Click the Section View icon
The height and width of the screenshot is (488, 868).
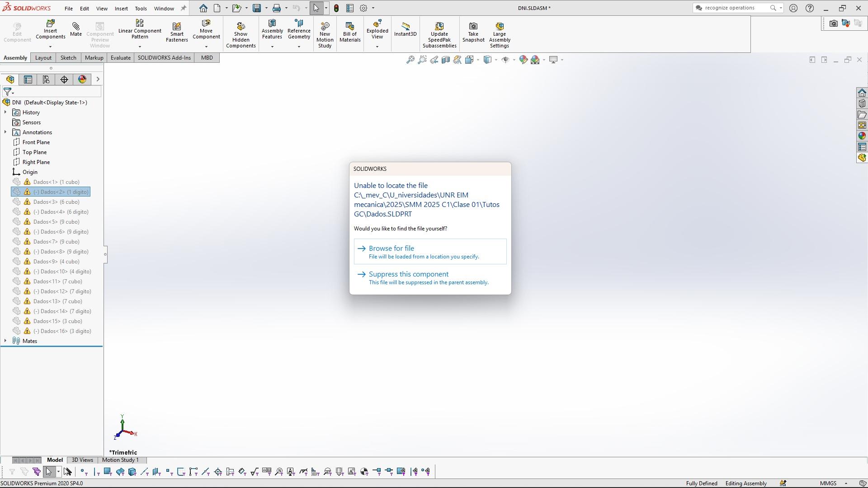(x=446, y=60)
